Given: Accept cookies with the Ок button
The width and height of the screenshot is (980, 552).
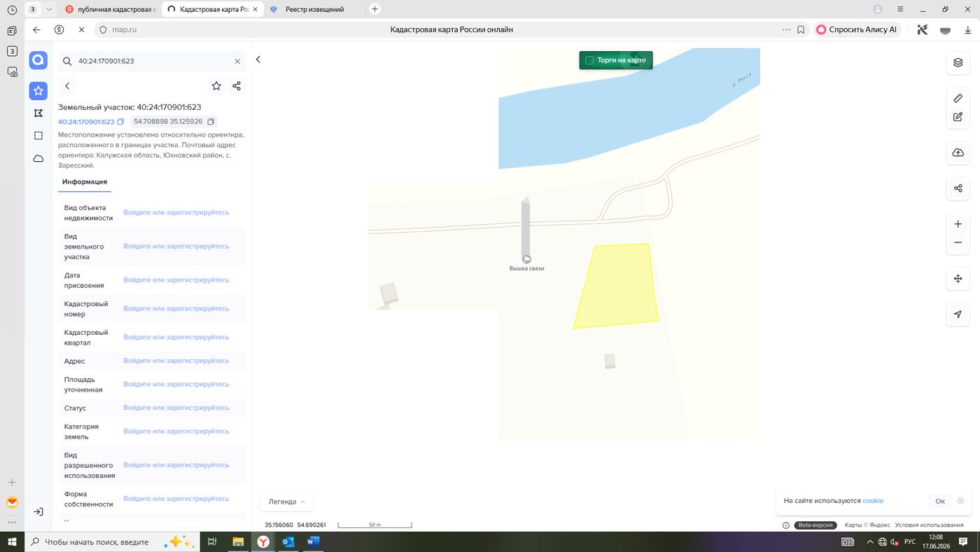Looking at the screenshot, I should 940,501.
